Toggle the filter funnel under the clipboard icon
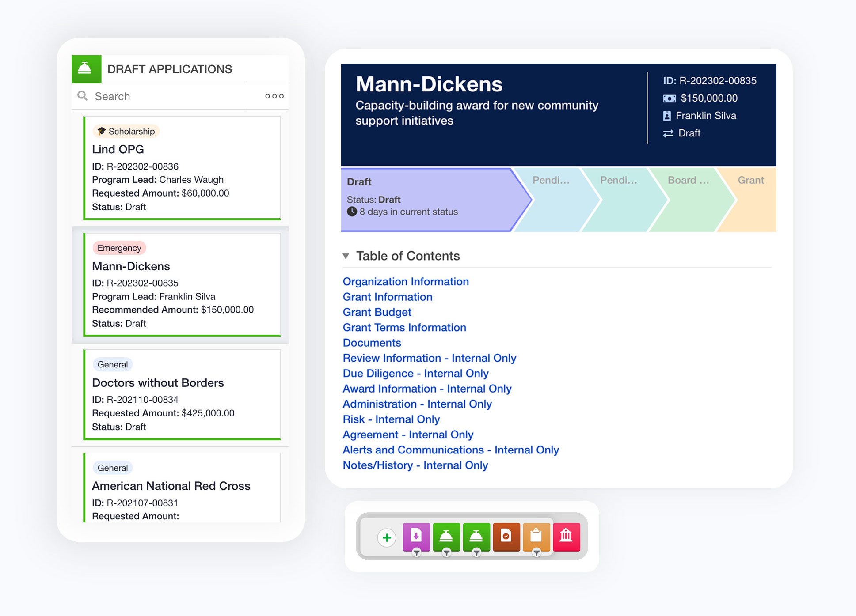This screenshot has width=856, height=616. (536, 553)
